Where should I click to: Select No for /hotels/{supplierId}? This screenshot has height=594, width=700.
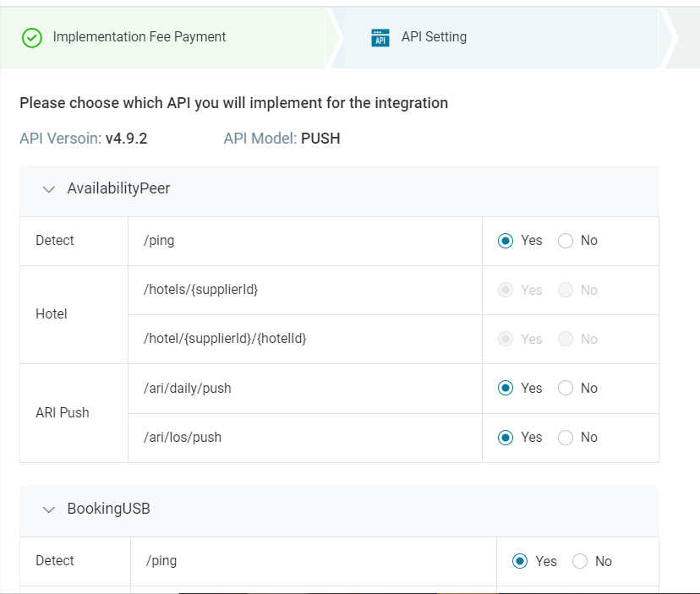[566, 290]
